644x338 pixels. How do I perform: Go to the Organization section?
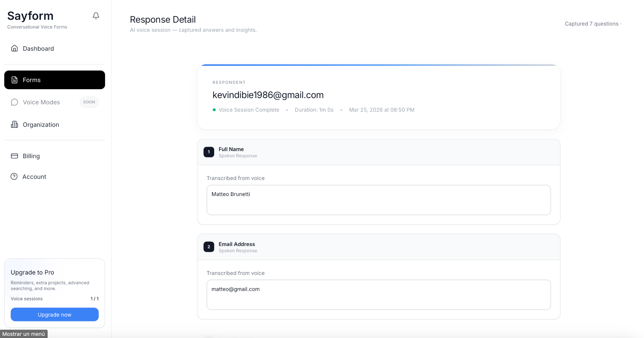click(x=55, y=124)
